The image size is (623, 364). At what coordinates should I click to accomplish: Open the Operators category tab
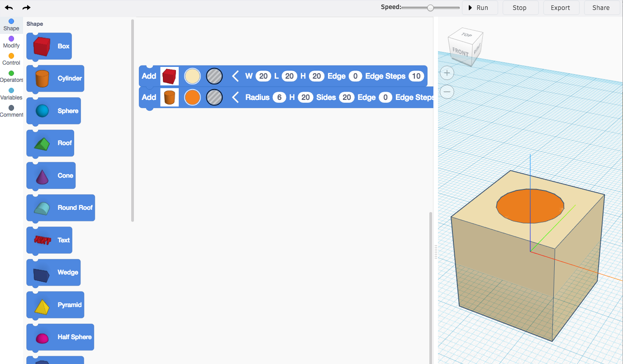(x=11, y=76)
